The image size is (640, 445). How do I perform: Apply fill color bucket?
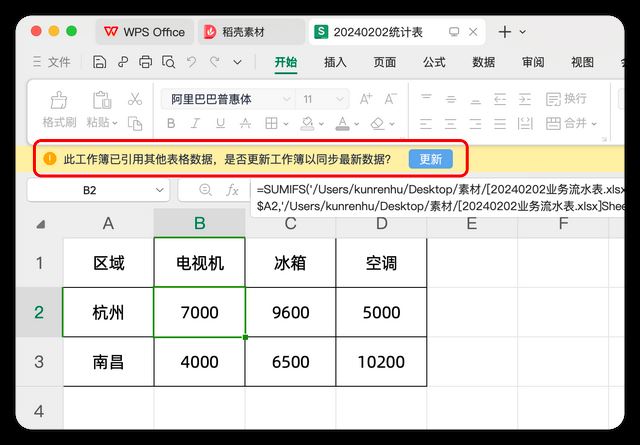coord(307,123)
